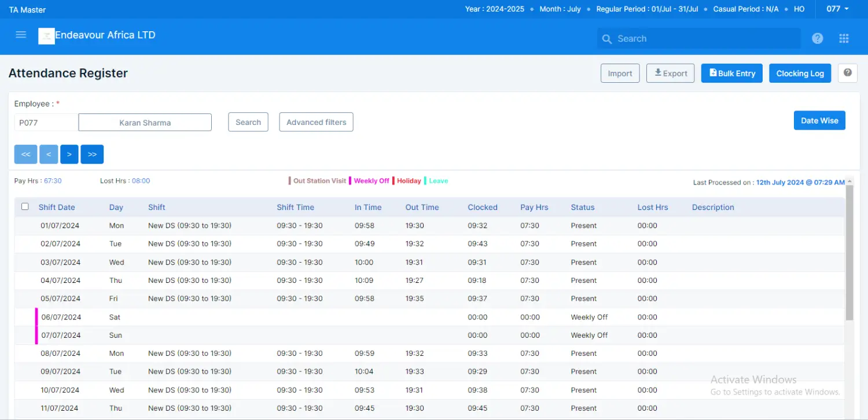Expand the 077 user dropdown
Viewport: 868px width, 420px height.
pyautogui.click(x=837, y=9)
